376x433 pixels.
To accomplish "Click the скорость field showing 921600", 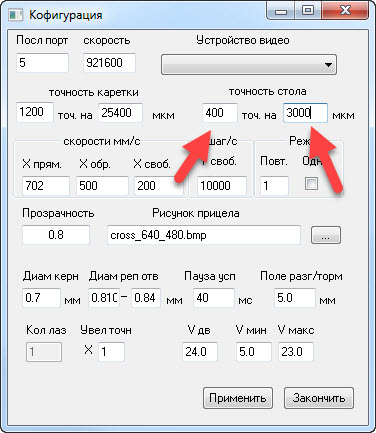I will 109,63.
